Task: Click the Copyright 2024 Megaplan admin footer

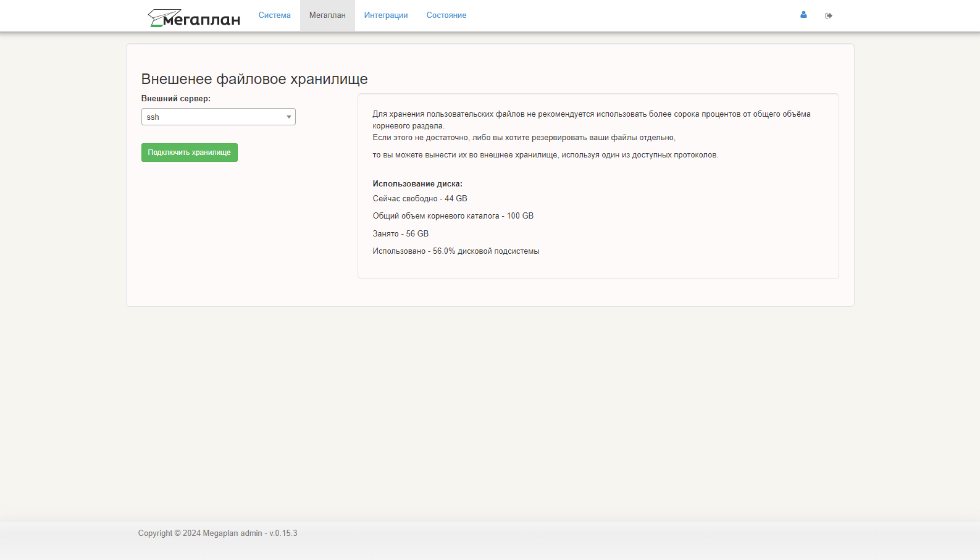Action: point(218,533)
